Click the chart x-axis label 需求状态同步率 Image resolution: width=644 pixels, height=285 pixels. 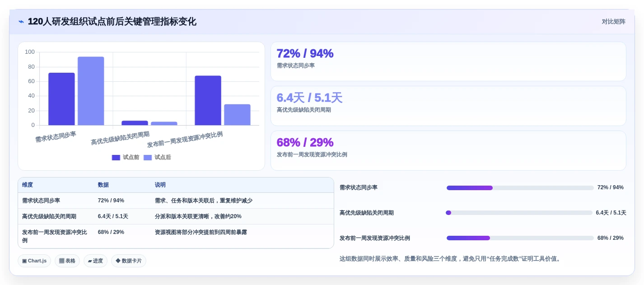click(x=56, y=137)
